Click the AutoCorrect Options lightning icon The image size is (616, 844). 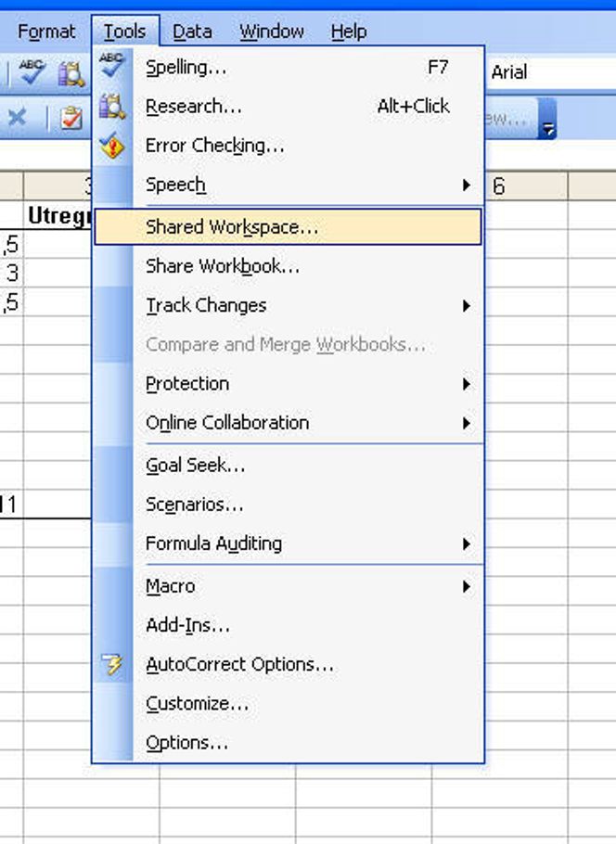(112, 664)
